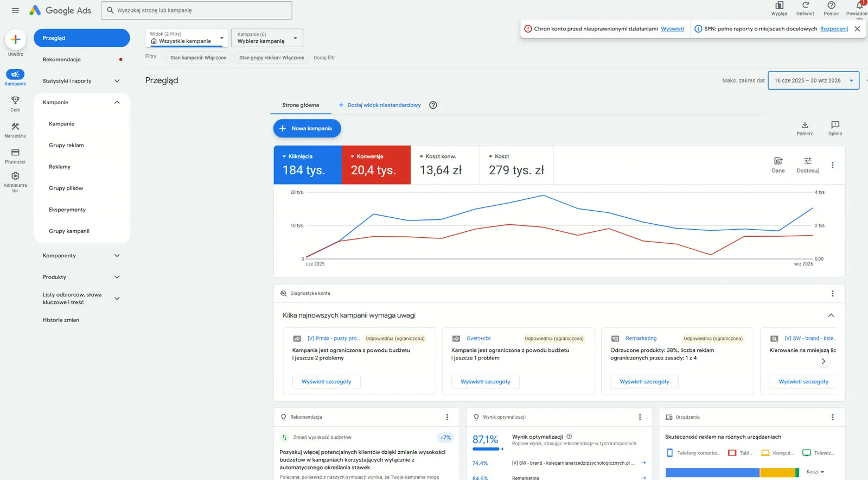This screenshot has width=868, height=480.
Task: Open Diagnostyka konta three-dot menu
Action: point(833,293)
